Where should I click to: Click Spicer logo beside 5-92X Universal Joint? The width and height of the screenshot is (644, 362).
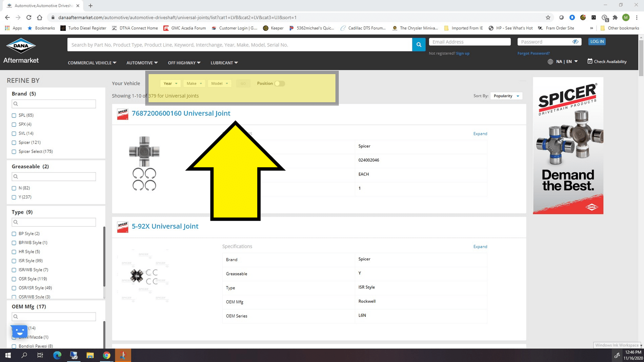pos(122,227)
